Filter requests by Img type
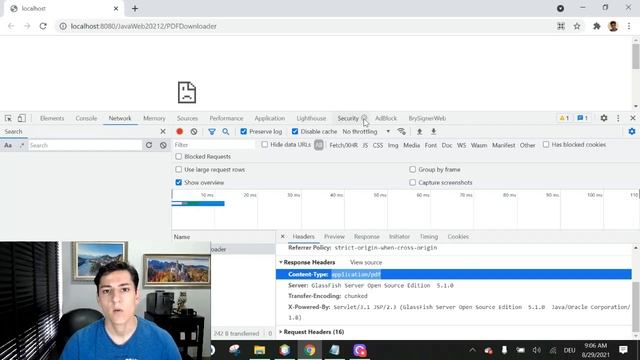 coord(393,145)
